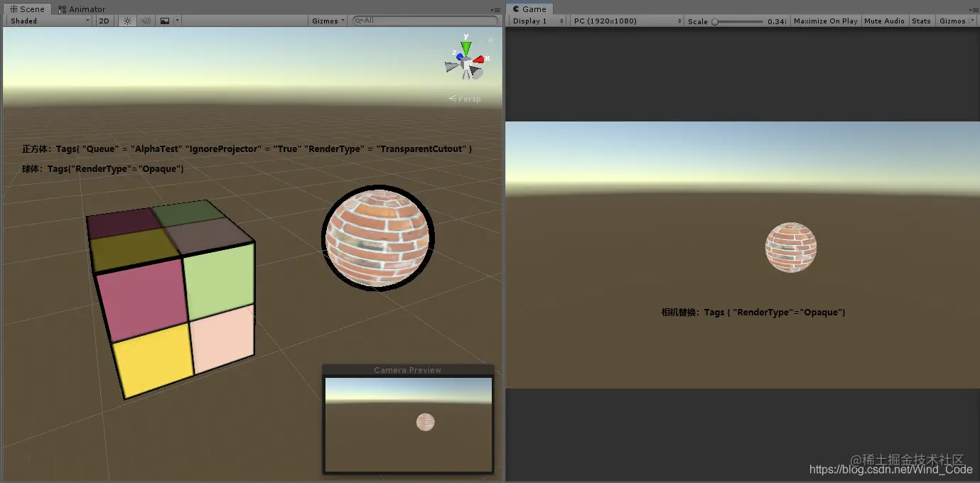980x483 pixels.
Task: Open the Shaded draw mode dropdown
Action: click(50, 21)
